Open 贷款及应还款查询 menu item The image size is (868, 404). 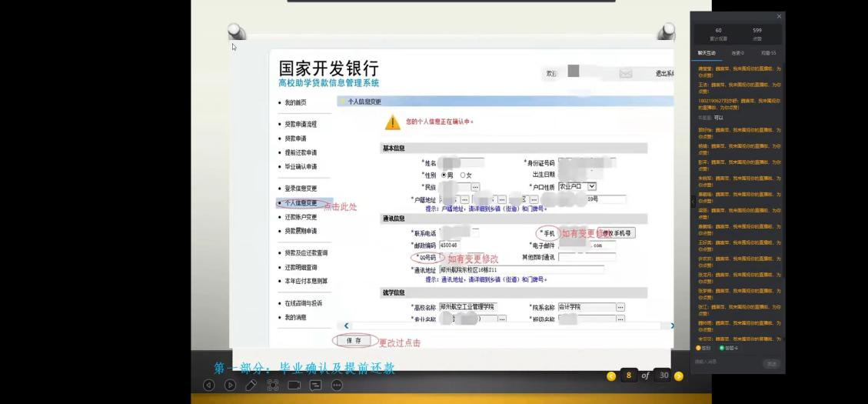pos(305,252)
